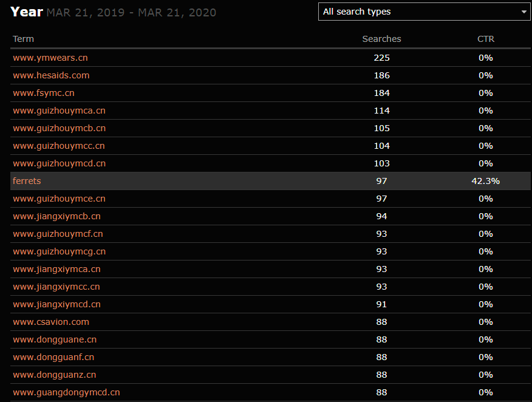This screenshot has width=532, height=402.
Task: Click the www.guizhouymcb.cn term link
Action: pos(60,128)
